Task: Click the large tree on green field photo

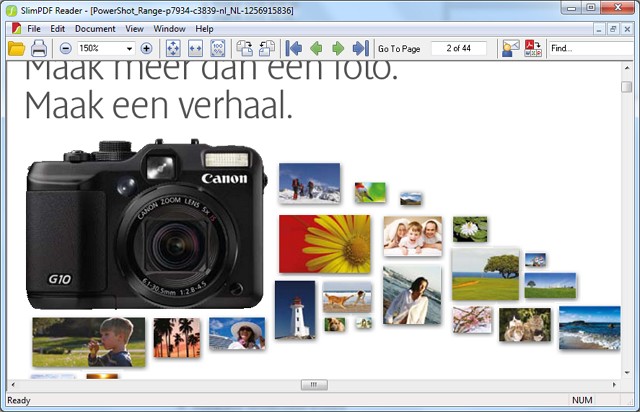Action: point(485,275)
